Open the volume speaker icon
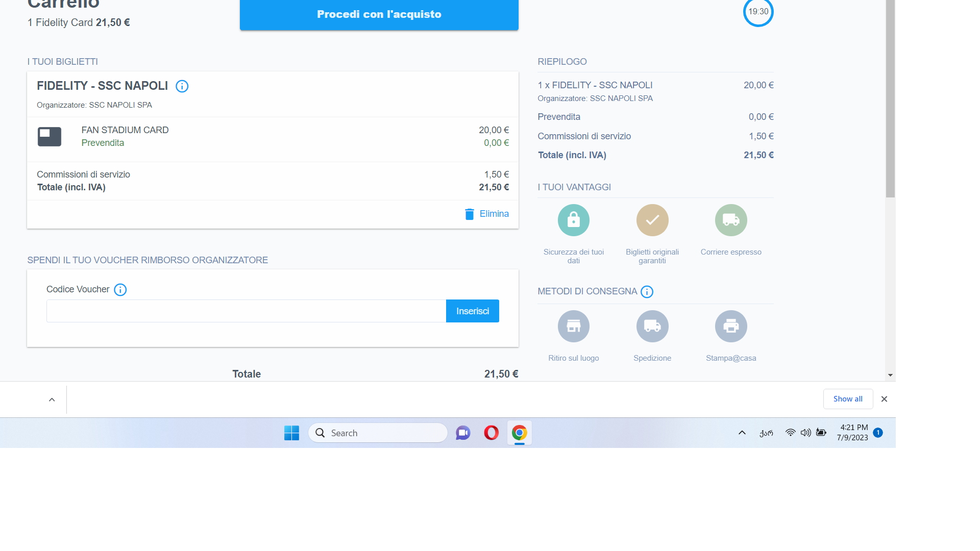The height and width of the screenshot is (551, 980). pos(805,433)
